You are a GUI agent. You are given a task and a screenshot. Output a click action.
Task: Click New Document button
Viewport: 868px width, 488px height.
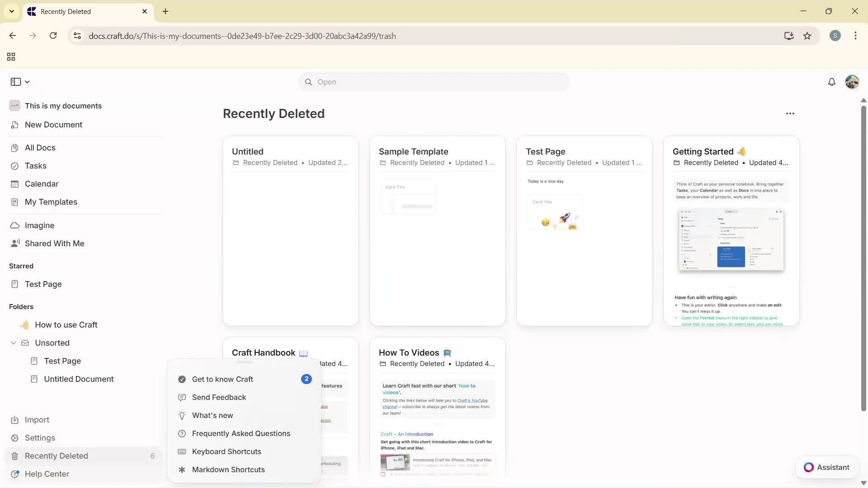53,125
